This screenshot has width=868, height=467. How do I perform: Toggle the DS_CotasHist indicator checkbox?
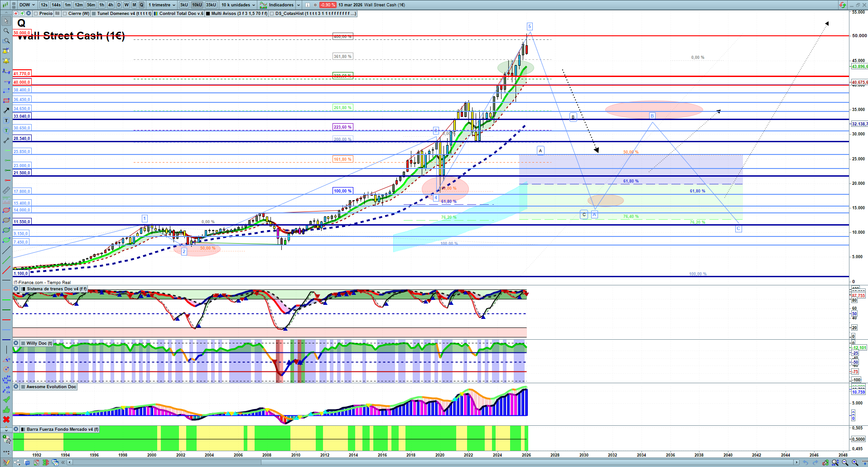tap(272, 14)
